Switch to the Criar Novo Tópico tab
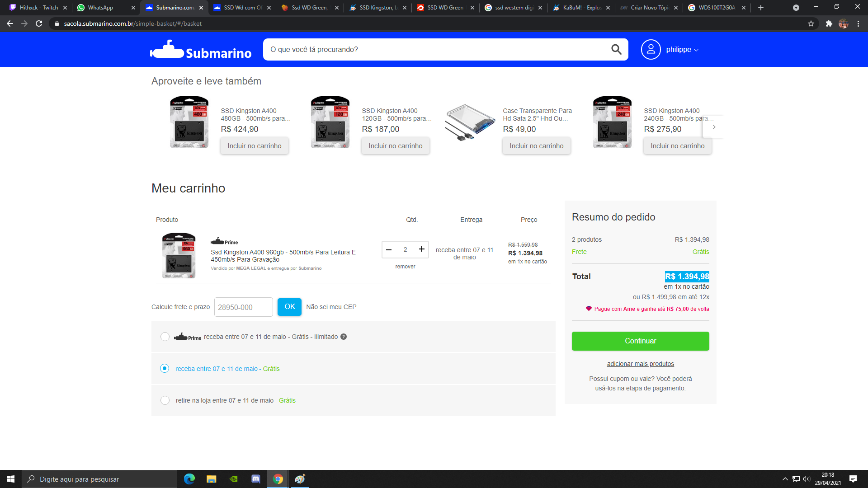Viewport: 868px width, 488px height. click(x=649, y=8)
